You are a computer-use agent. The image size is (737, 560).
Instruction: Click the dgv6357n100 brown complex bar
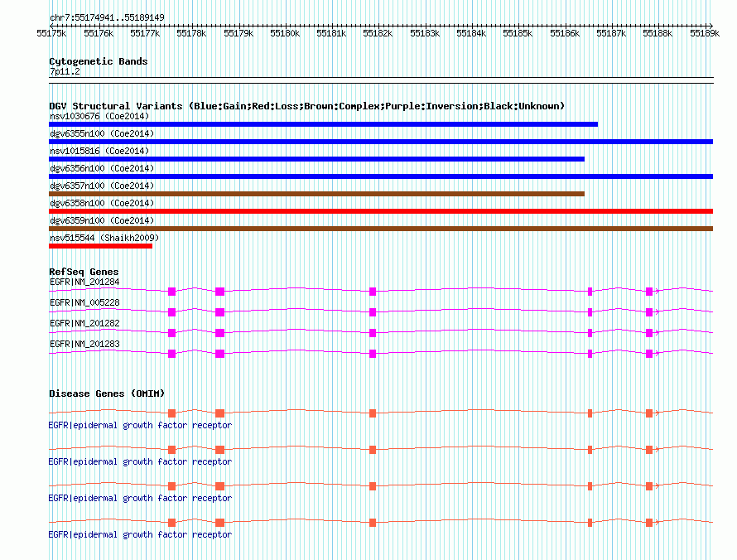tap(317, 194)
